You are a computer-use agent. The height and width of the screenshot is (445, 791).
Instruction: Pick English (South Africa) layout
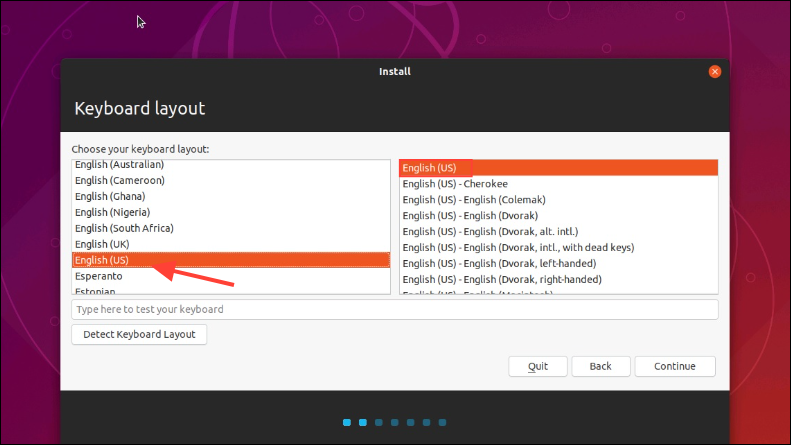pos(231,228)
